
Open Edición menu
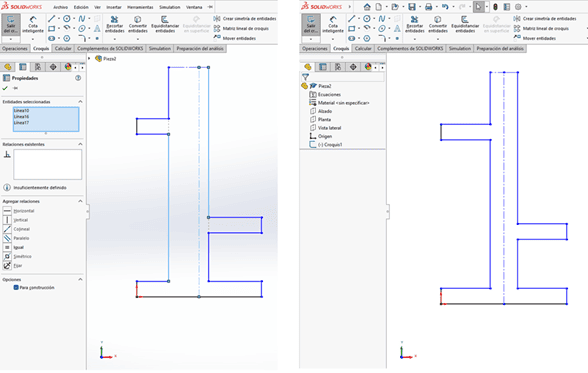81,7
